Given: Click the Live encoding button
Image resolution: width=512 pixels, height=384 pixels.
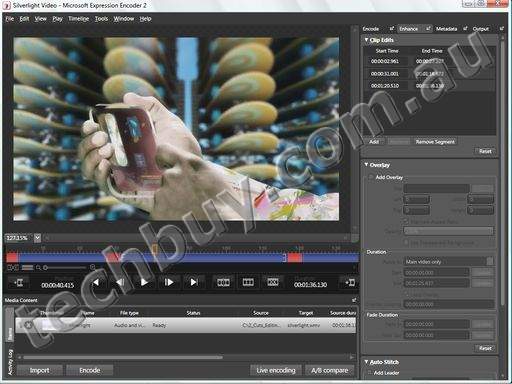Looking at the screenshot, I should (276, 370).
